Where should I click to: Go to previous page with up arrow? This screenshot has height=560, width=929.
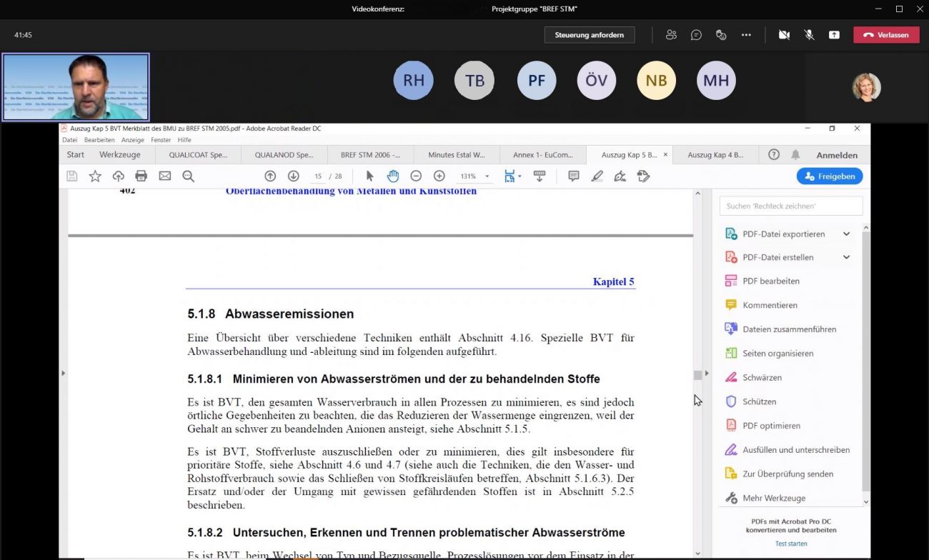point(270,176)
